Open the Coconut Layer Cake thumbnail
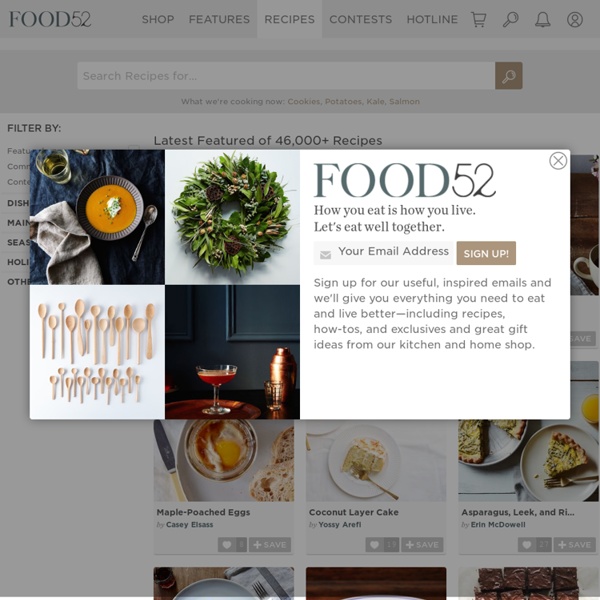The image size is (600, 600). pos(376,460)
